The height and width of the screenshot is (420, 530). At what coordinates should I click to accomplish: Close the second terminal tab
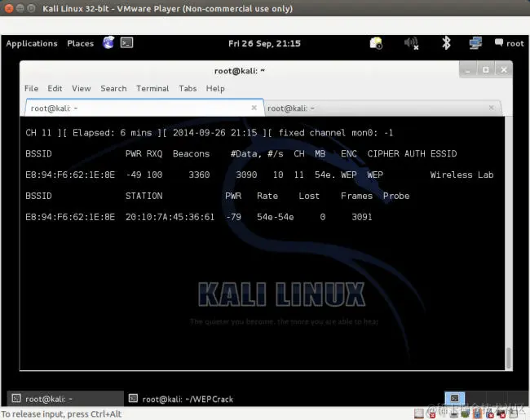pos(491,108)
